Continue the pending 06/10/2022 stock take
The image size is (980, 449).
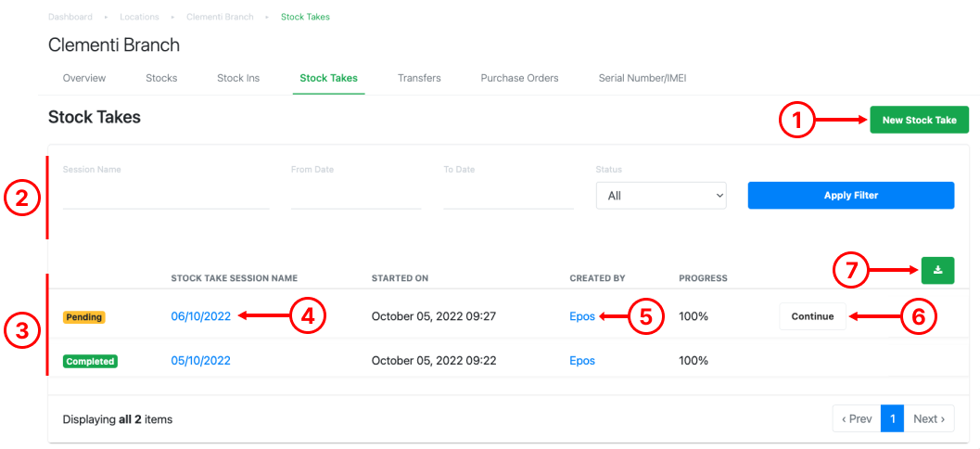(x=812, y=316)
